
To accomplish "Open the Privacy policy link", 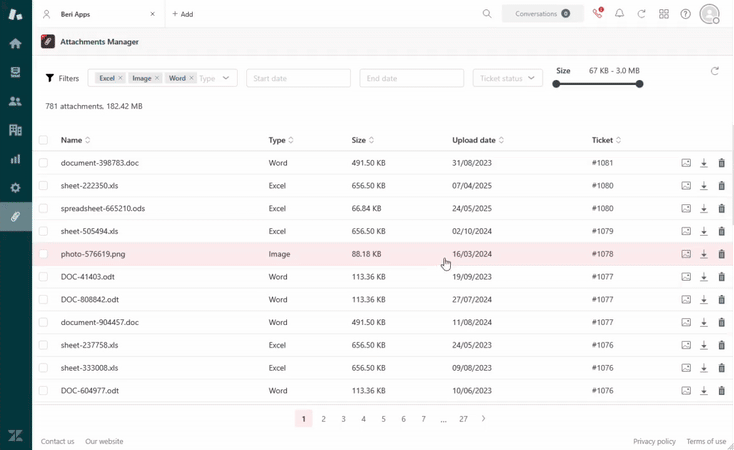I will coord(654,441).
